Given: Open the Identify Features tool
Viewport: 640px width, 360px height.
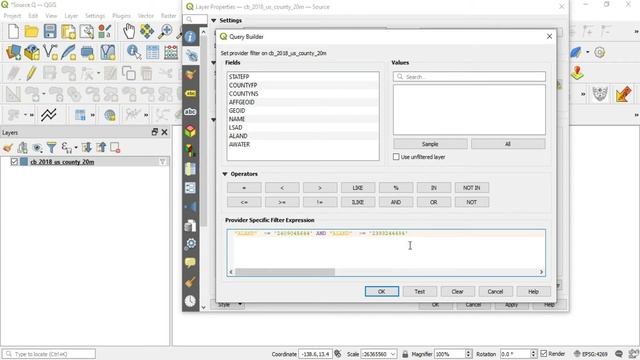Looking at the screenshot, I should pos(133,52).
